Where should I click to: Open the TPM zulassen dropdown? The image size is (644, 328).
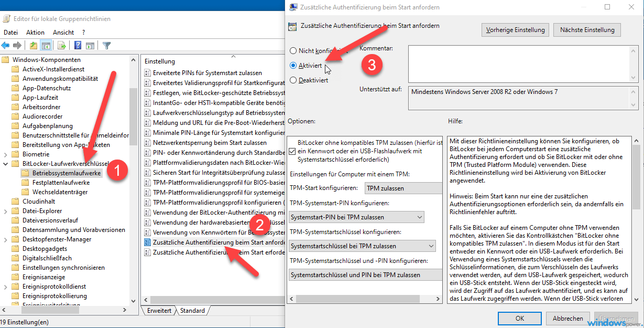pos(403,188)
